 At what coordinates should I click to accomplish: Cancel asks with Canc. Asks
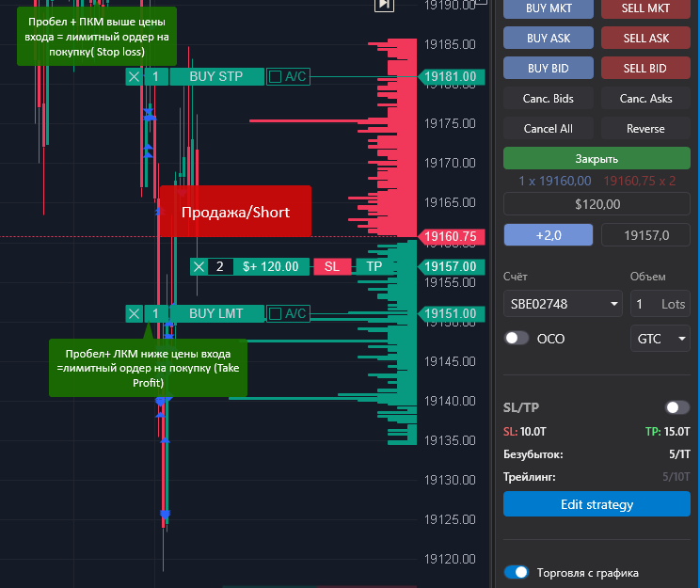point(645,98)
